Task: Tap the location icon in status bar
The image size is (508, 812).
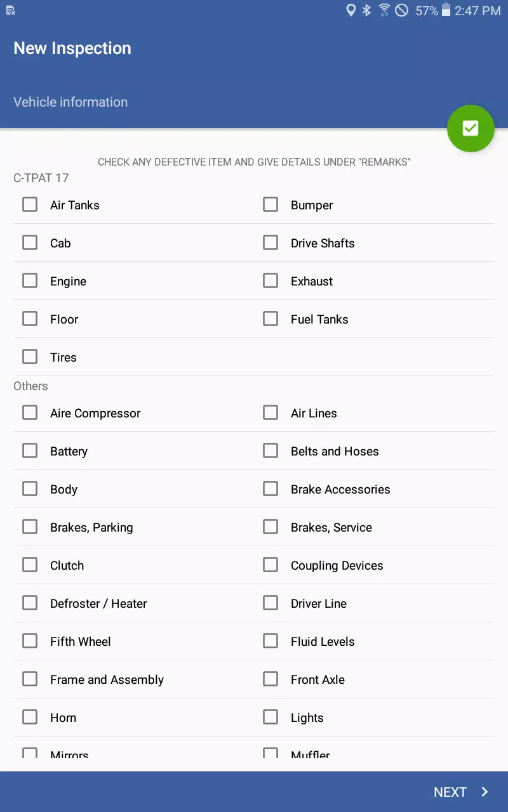Action: coord(351,10)
